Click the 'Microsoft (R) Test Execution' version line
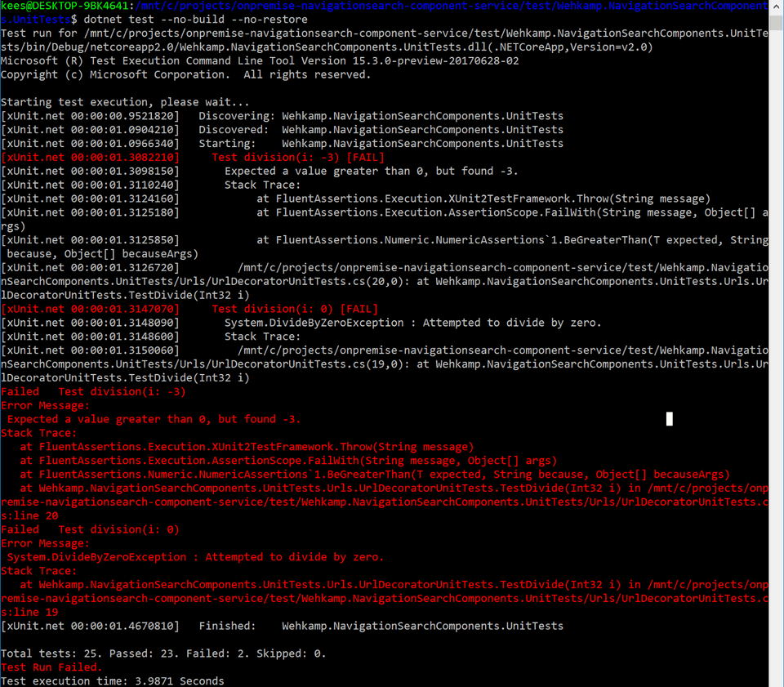The height and width of the screenshot is (687, 784). pos(260,61)
